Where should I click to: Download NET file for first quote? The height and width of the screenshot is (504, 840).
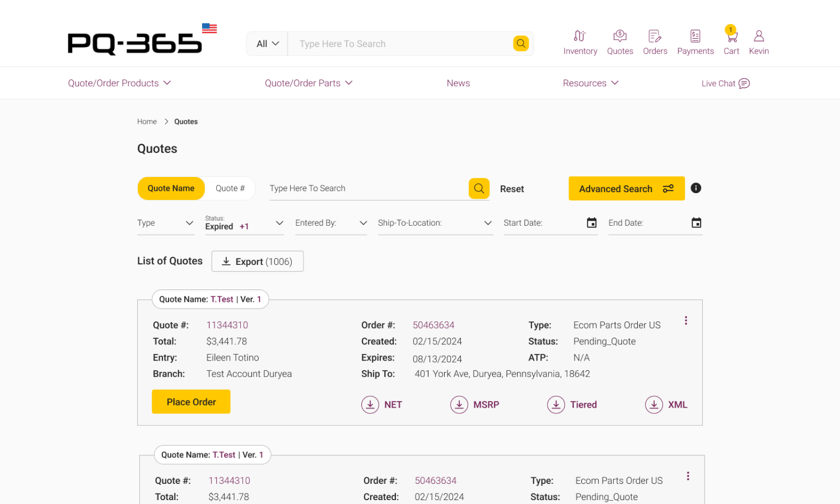click(x=382, y=404)
